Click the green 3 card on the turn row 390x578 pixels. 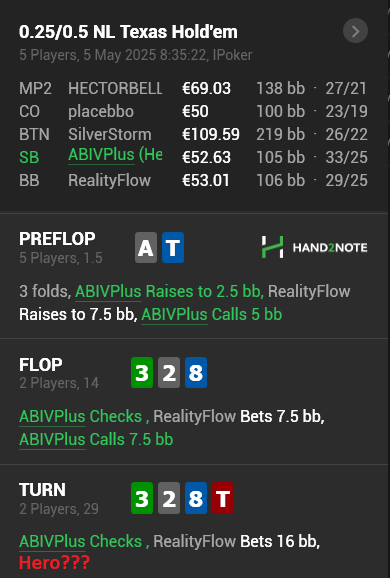pyautogui.click(x=142, y=498)
